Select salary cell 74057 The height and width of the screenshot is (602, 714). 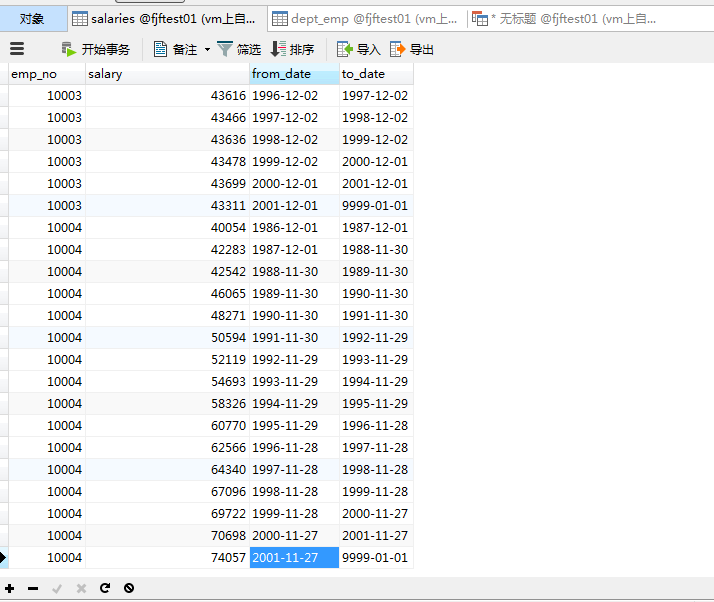pyautogui.click(x=167, y=557)
